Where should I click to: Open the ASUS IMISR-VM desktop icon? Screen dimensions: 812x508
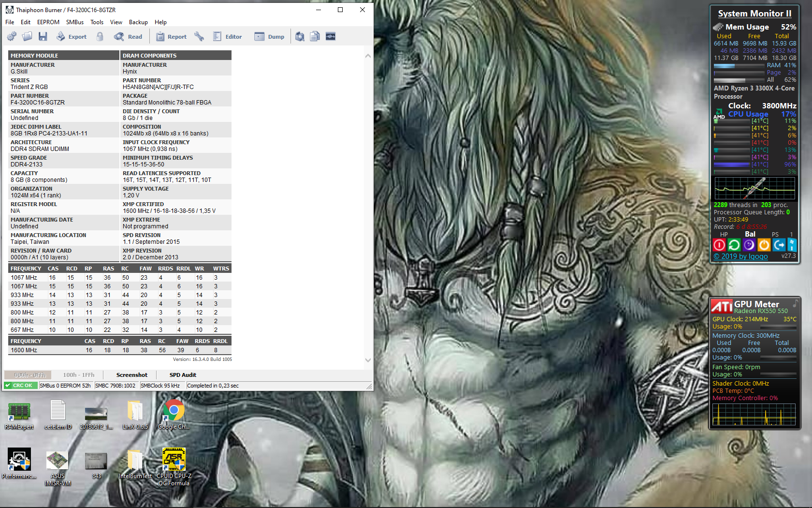point(58,468)
